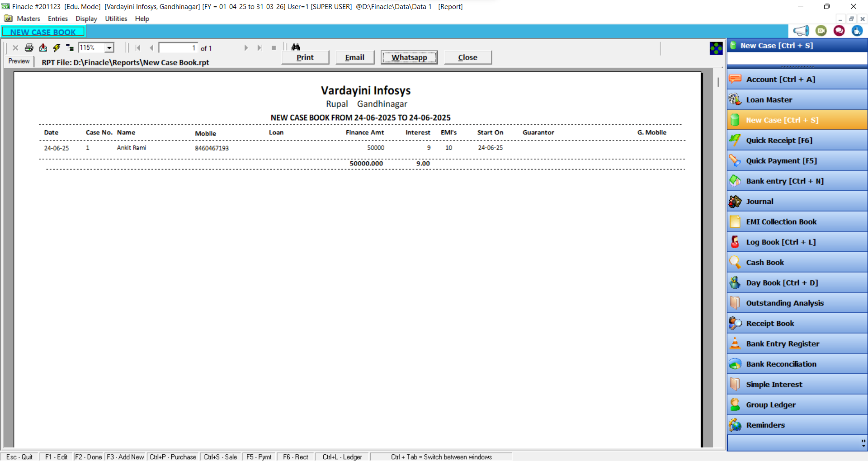Select the Preview tab
Viewport: 868px width, 461px height.
tap(19, 61)
